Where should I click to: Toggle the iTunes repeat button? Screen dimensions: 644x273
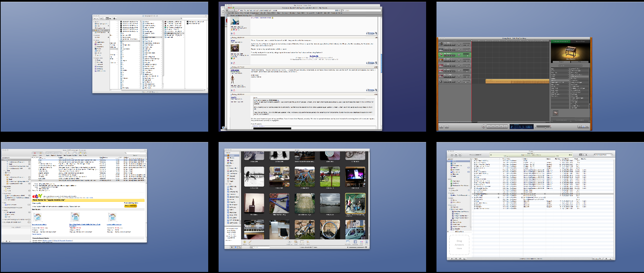[x=460, y=259]
